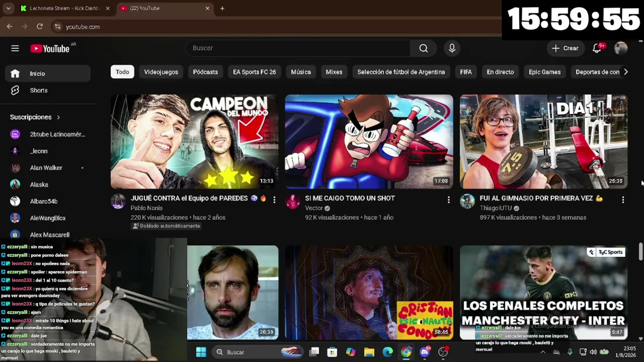
Task: Select the Mixes filter chip
Action: [334, 72]
